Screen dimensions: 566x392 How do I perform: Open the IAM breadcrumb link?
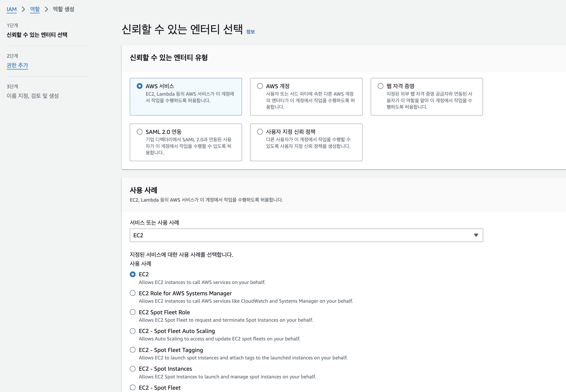12,9
